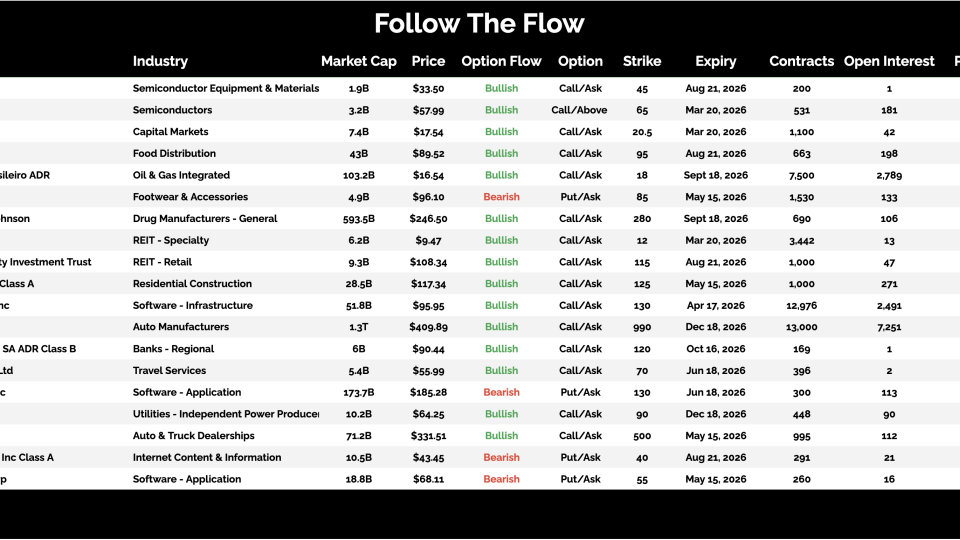Image resolution: width=960 pixels, height=540 pixels.
Task: Click the Expiry column header
Action: pyautogui.click(x=715, y=61)
